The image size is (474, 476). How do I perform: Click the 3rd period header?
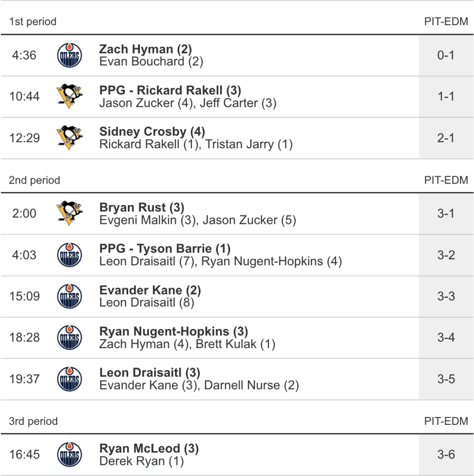coord(33,422)
